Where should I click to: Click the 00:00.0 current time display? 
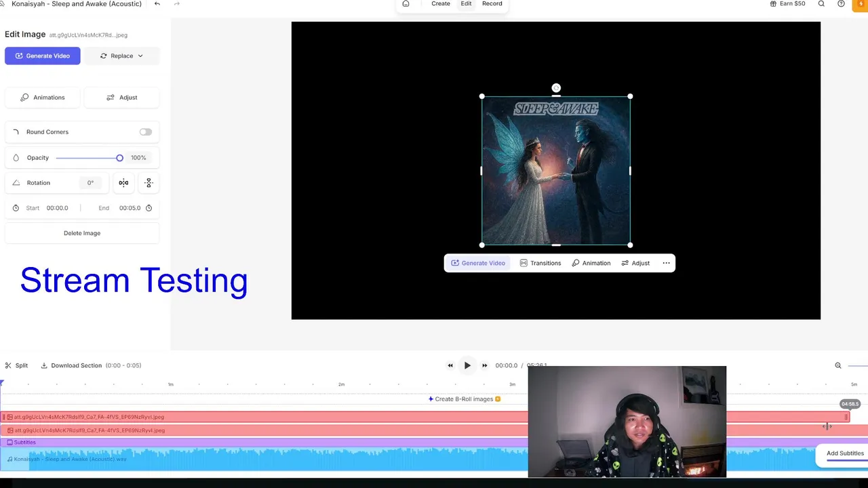click(507, 365)
